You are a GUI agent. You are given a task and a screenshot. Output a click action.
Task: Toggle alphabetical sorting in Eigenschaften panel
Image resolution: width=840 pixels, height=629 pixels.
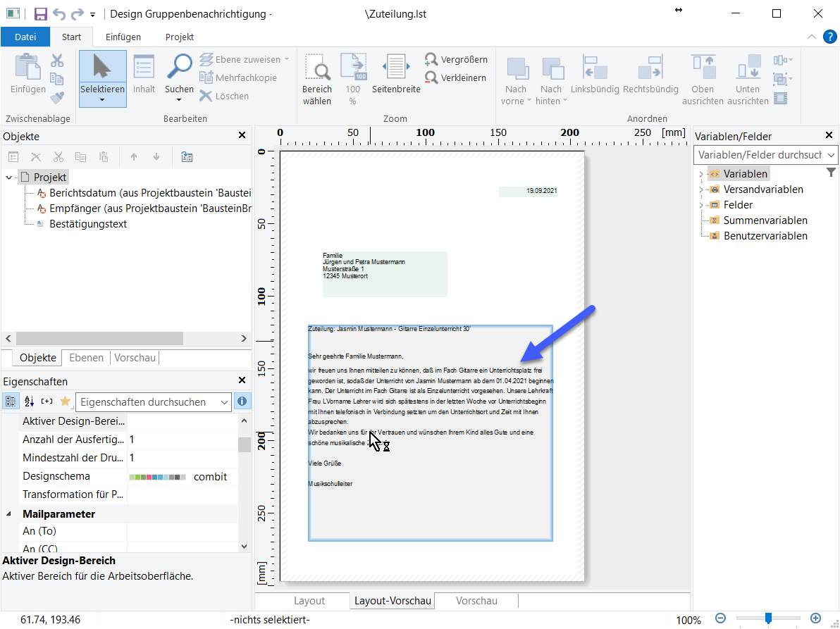click(29, 401)
